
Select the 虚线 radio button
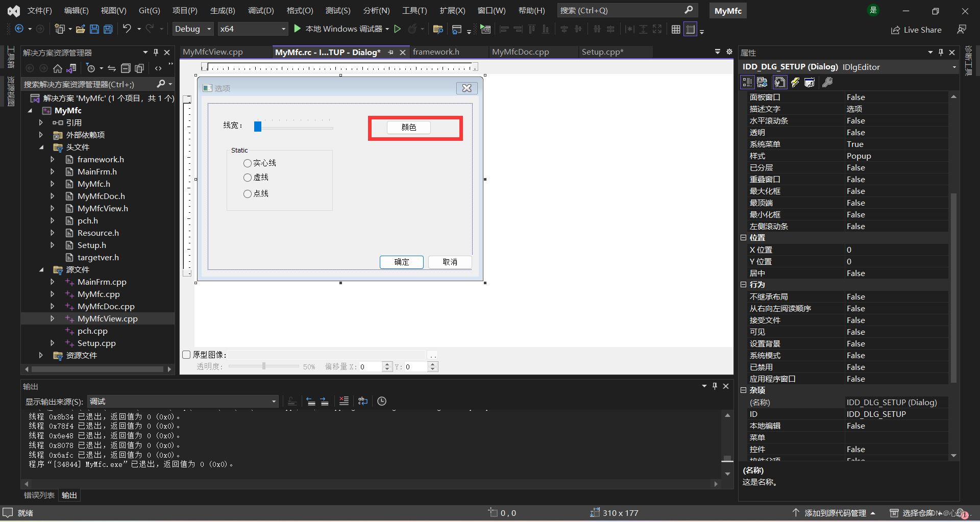click(248, 178)
